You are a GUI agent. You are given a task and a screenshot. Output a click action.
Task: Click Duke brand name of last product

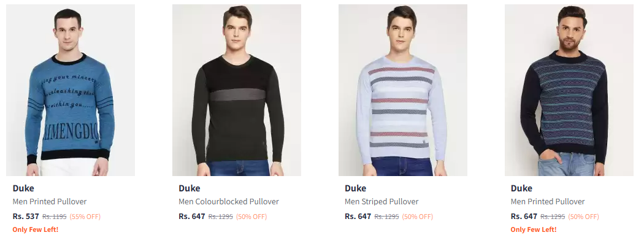(521, 188)
